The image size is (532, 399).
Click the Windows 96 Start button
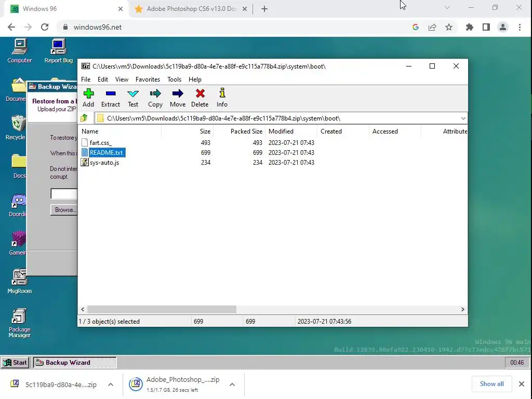coord(15,362)
